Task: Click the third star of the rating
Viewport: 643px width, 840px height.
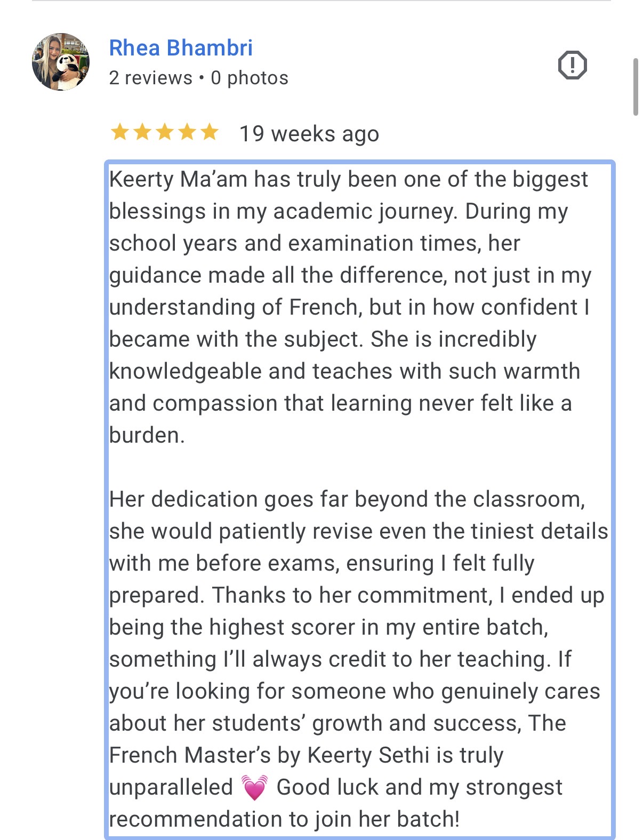Action: pyautogui.click(x=165, y=132)
